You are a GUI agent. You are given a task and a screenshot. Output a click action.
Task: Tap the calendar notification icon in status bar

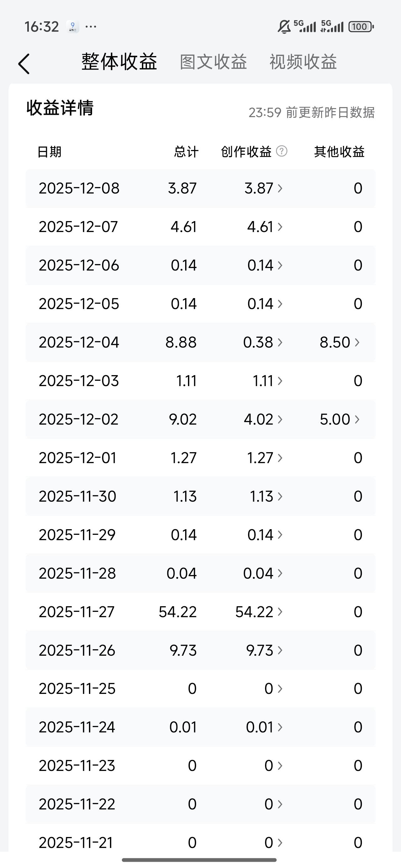click(72, 26)
